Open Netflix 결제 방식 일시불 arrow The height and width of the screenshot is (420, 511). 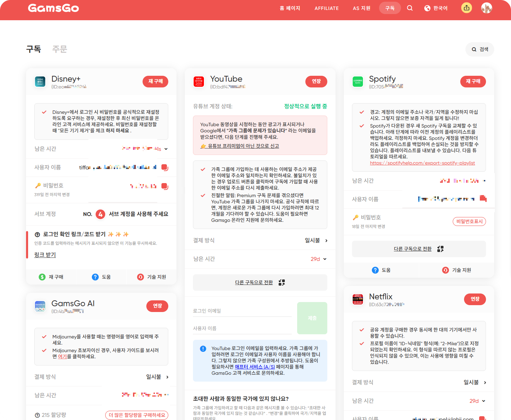click(x=485, y=382)
